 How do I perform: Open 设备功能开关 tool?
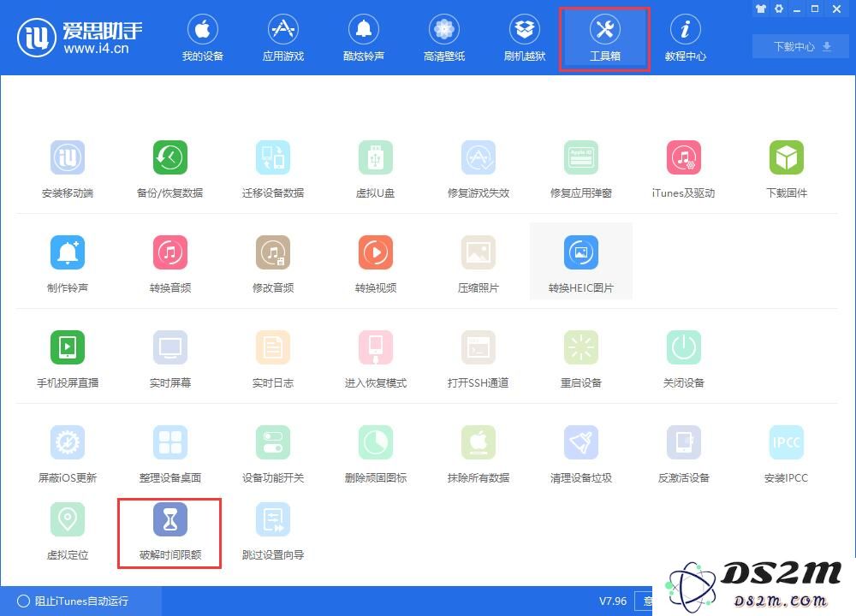pyautogui.click(x=273, y=454)
